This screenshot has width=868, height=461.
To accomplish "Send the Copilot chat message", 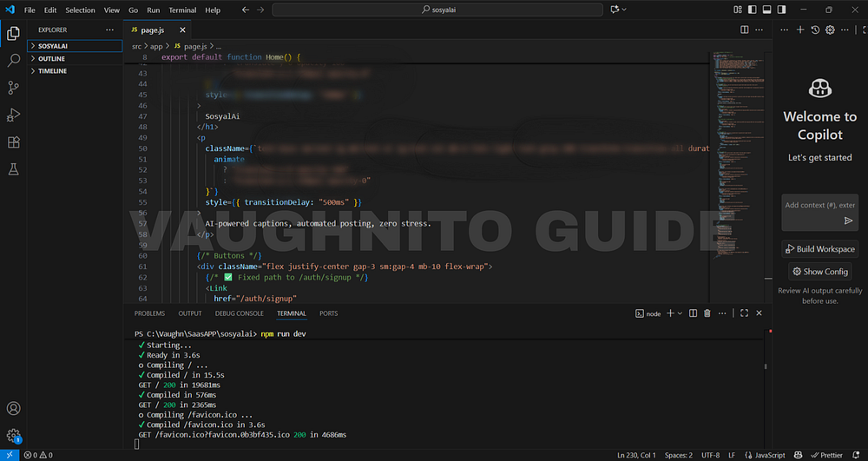I will 848,221.
